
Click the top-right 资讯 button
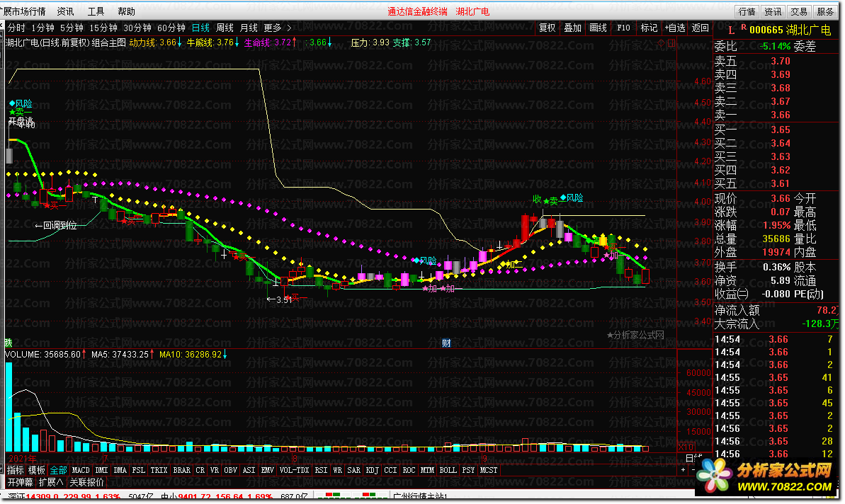773,12
